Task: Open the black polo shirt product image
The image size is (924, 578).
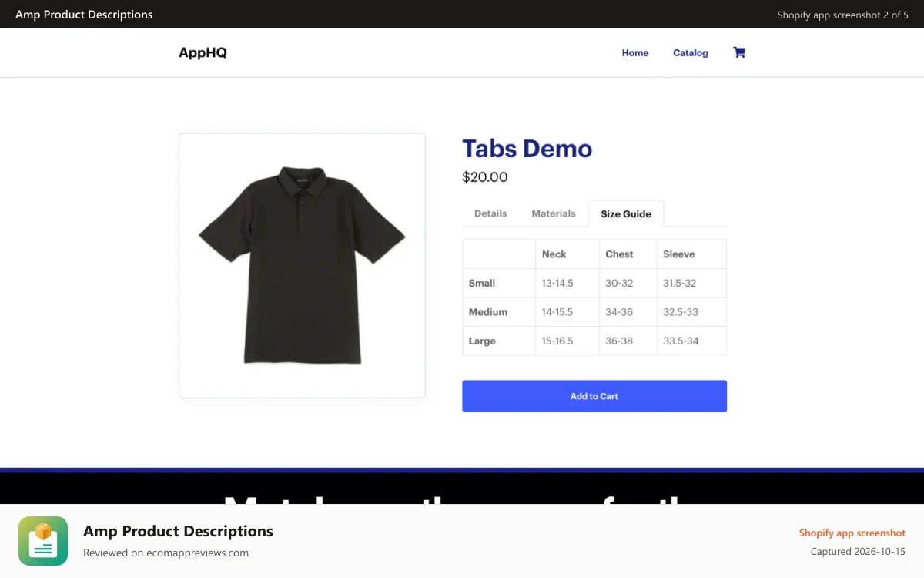Action: point(302,265)
